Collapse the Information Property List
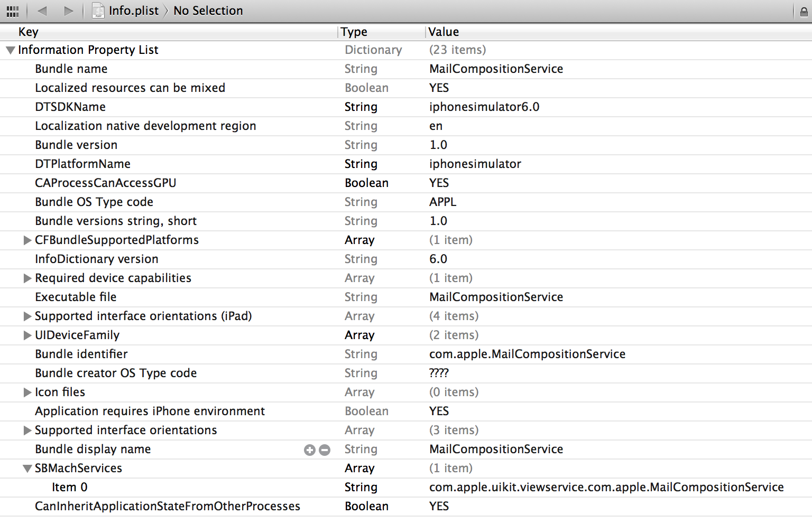Screen dimensions: 812x524 (10, 51)
